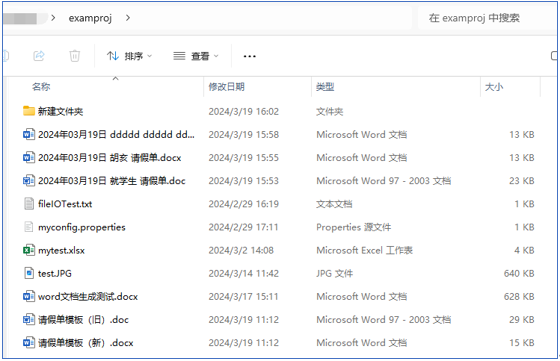Select test.JPG file name

tap(55, 274)
